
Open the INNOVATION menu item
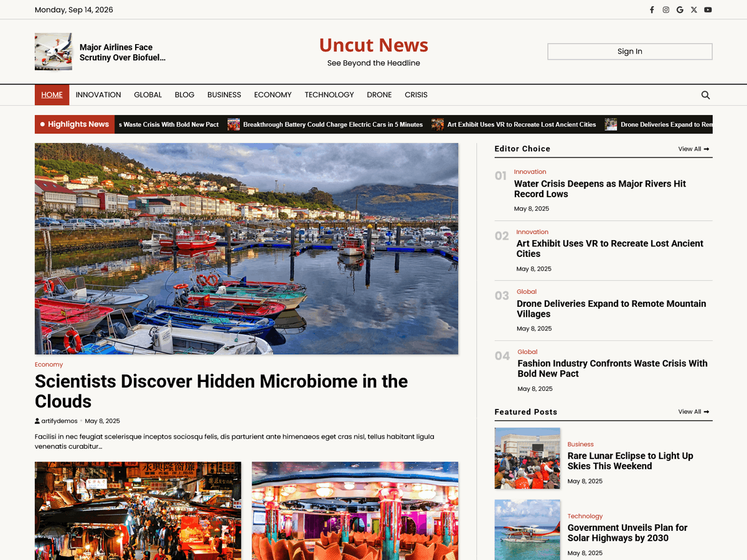(98, 95)
